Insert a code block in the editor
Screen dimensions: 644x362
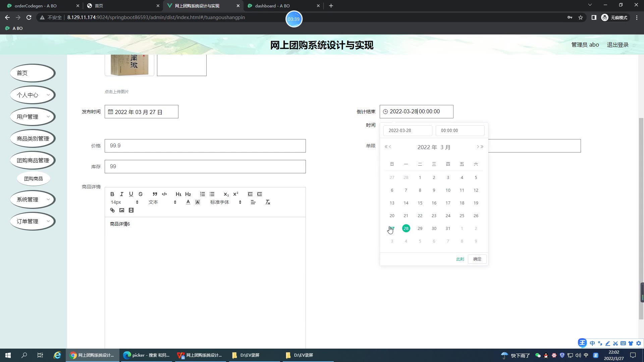click(x=164, y=194)
